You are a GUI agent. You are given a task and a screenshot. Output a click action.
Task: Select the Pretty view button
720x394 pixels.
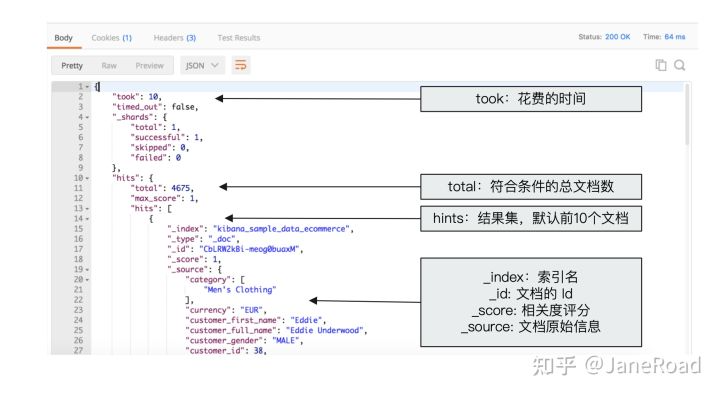[x=72, y=66]
